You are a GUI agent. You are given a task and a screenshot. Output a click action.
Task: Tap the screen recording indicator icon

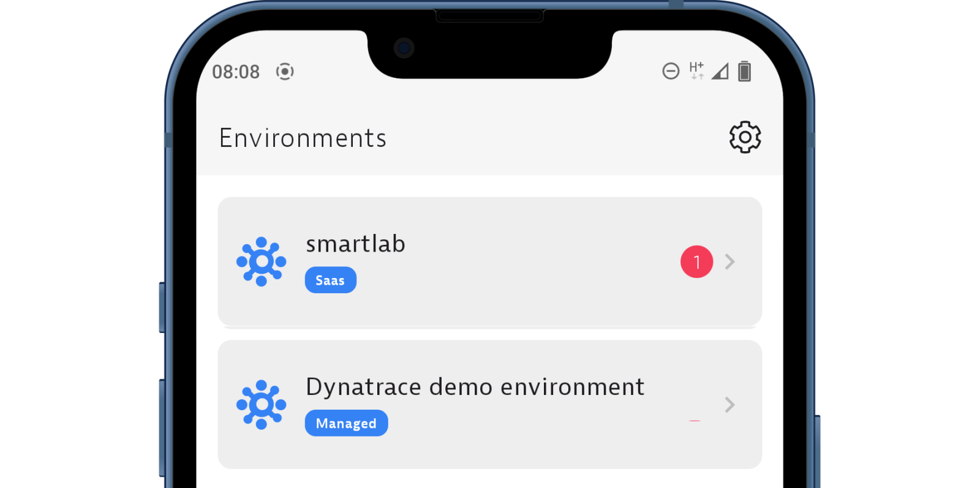(285, 72)
